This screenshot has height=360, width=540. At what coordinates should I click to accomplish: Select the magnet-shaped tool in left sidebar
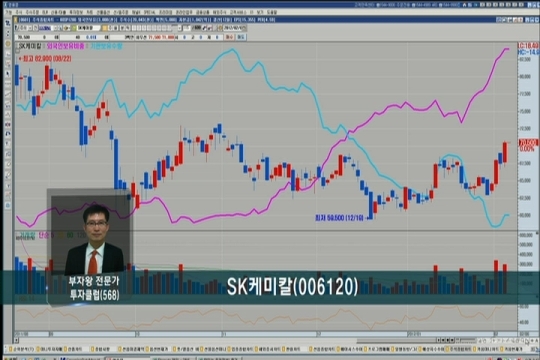click(8, 133)
